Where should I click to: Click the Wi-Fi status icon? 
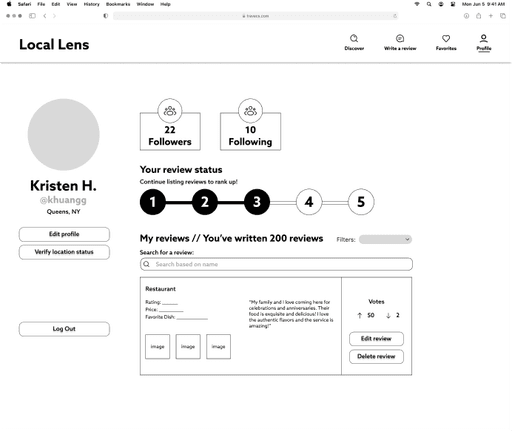tap(417, 4)
